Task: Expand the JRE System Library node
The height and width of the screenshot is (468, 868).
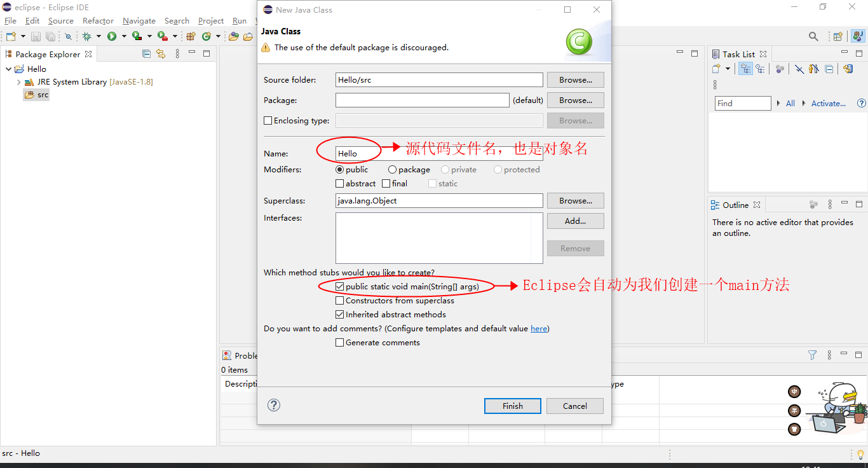Action: pyautogui.click(x=18, y=82)
